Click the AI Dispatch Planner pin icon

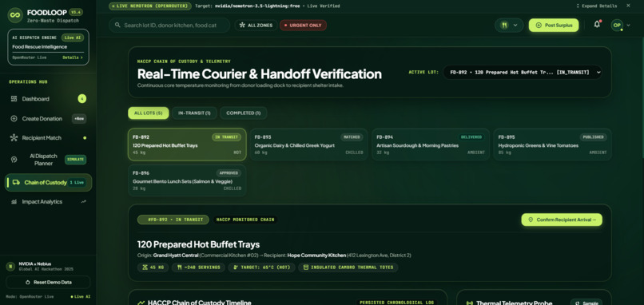point(14,160)
